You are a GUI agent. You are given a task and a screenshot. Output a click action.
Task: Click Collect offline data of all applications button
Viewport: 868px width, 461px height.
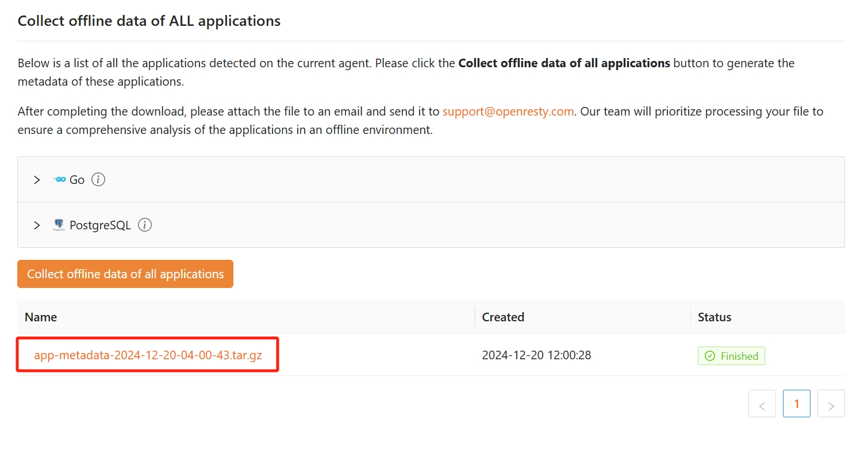coord(125,274)
